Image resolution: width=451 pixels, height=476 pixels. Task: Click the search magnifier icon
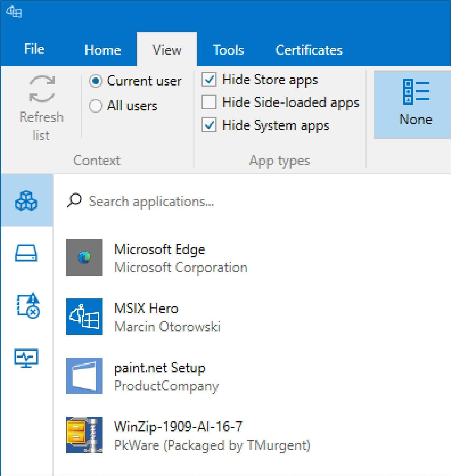[x=74, y=201]
